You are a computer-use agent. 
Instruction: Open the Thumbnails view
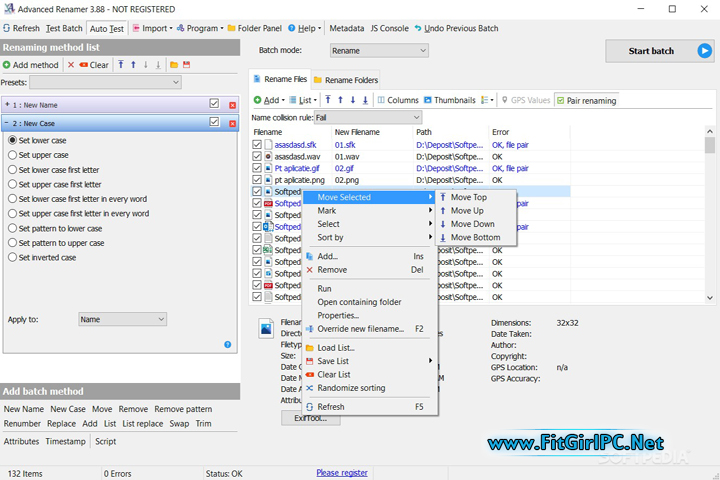click(449, 100)
